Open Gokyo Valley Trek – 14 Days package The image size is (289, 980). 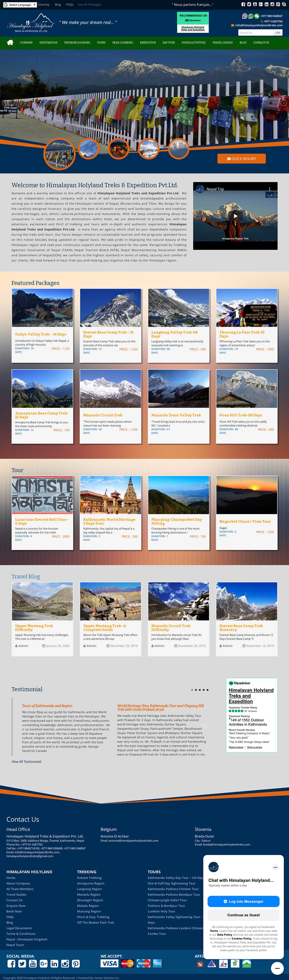pyautogui.click(x=41, y=334)
